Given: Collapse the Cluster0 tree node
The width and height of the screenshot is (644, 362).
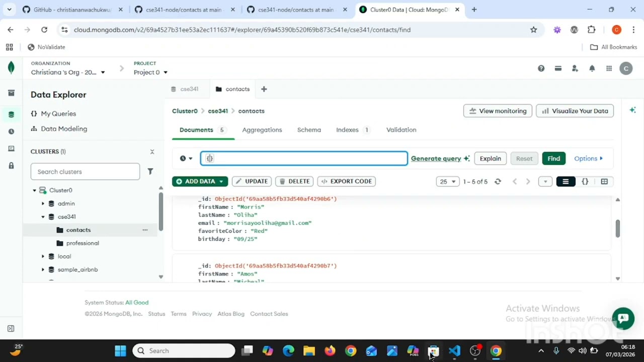Looking at the screenshot, I should click(x=34, y=191).
